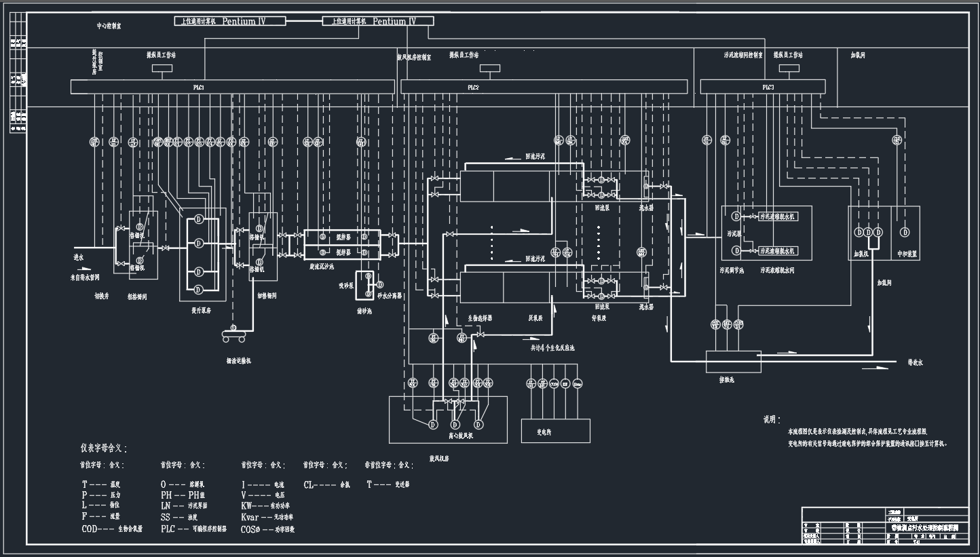Click the PLC3 controller block

pos(763,87)
